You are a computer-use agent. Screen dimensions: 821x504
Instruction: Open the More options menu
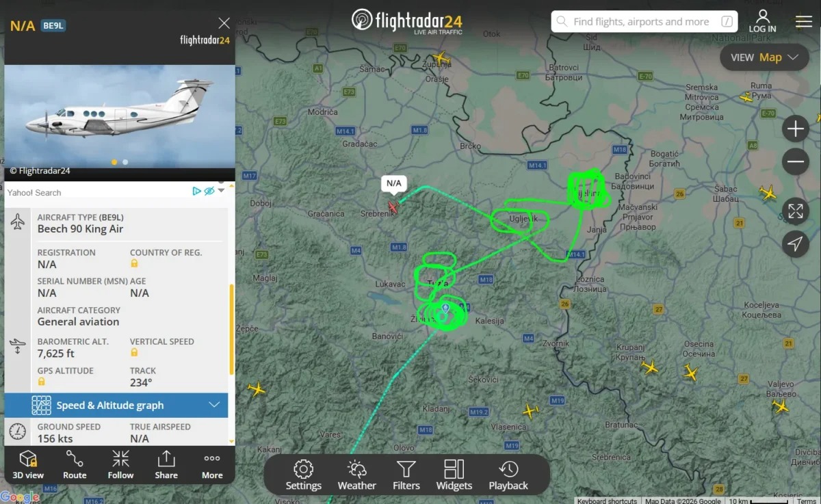(x=212, y=464)
